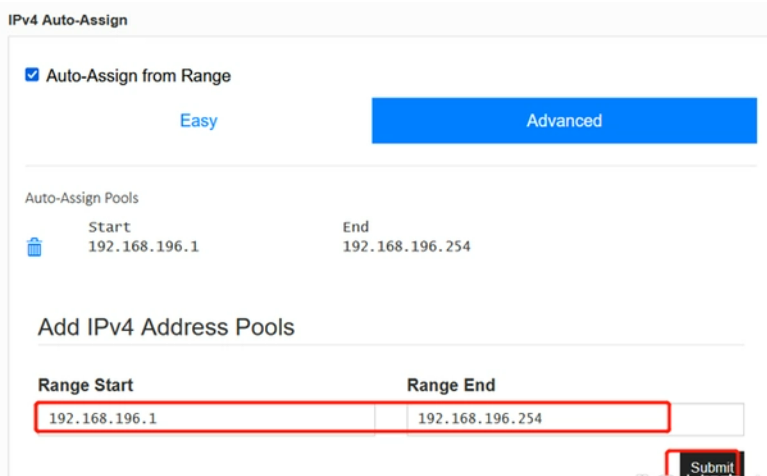
Task: Click the pool End address 192.168.196.254
Action: click(406, 246)
